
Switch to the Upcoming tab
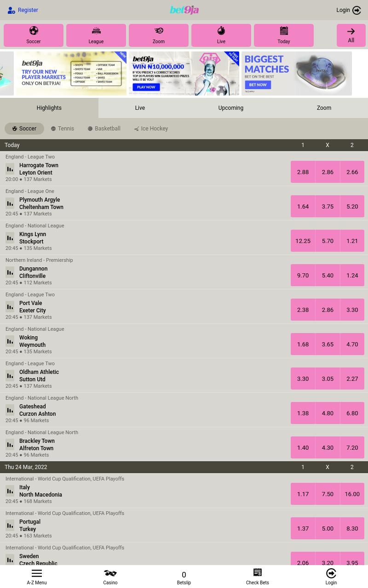231,108
